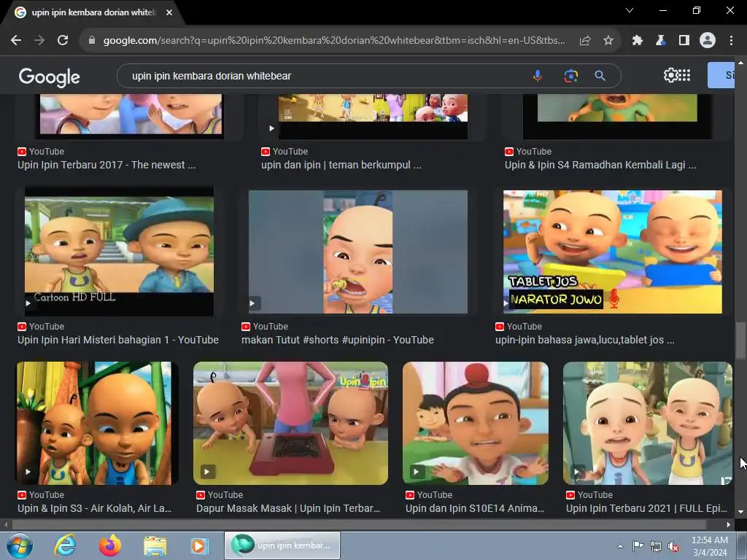Open the 'Upin Ipin Terbaru 2021' thumbnail
Screen dimensions: 747x560
648,424
